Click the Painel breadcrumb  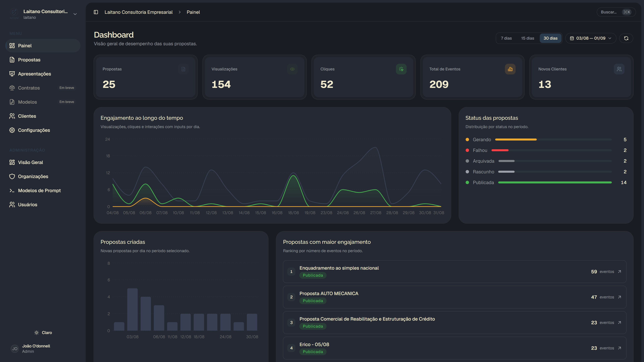[x=193, y=12]
